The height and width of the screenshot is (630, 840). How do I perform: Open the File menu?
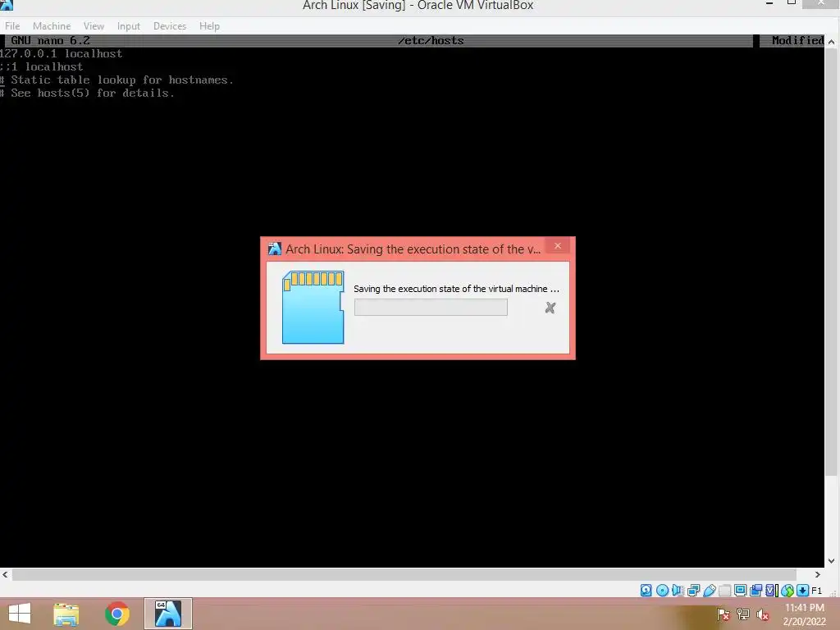coord(12,25)
